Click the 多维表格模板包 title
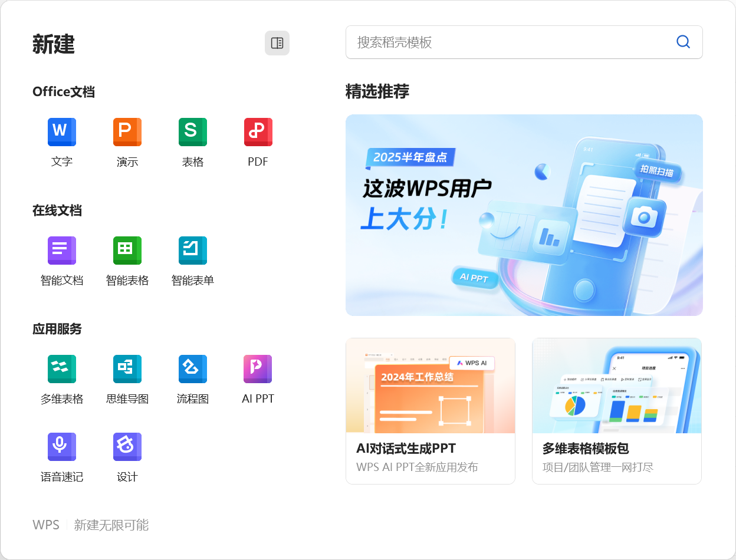Viewport: 736px width, 560px height. pos(586,449)
